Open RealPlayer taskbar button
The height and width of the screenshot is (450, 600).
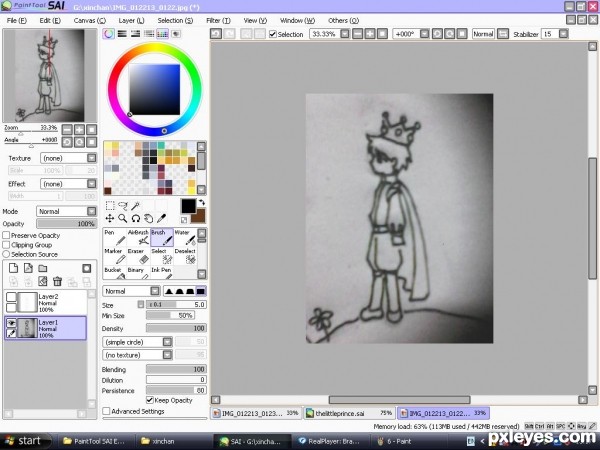click(332, 441)
